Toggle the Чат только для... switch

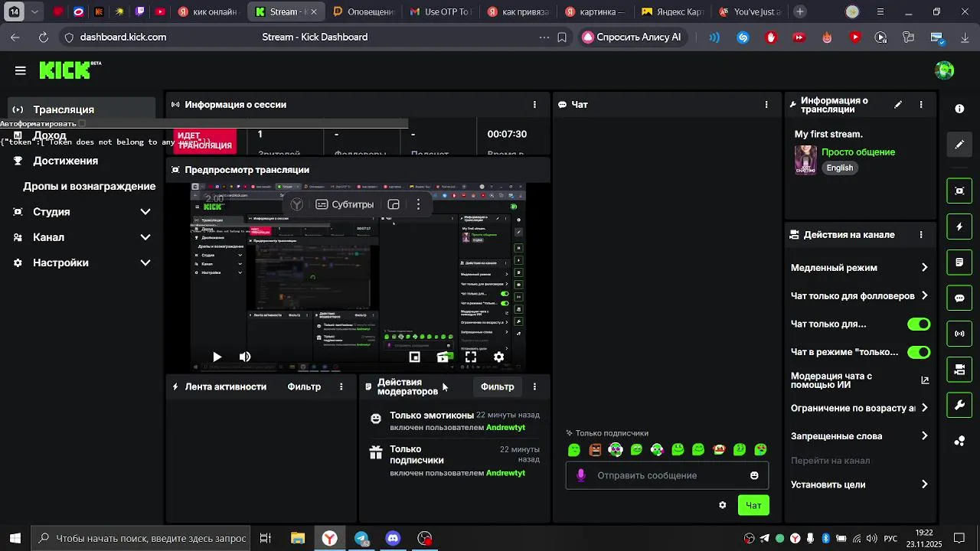point(918,324)
